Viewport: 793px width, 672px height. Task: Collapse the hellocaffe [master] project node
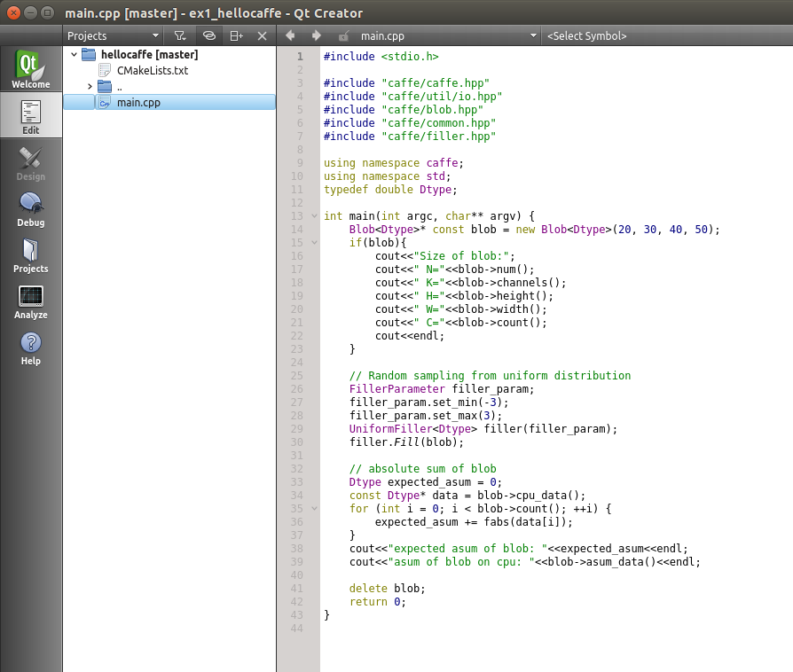pos(74,54)
